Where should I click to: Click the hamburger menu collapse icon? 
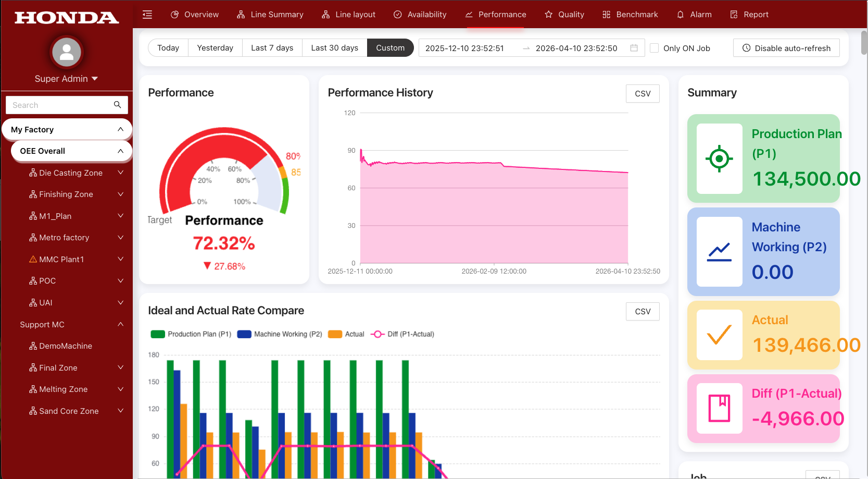click(x=147, y=15)
